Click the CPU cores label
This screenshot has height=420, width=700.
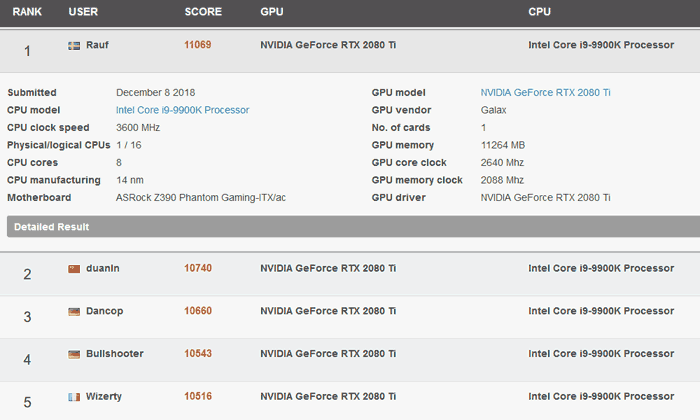pyautogui.click(x=33, y=162)
